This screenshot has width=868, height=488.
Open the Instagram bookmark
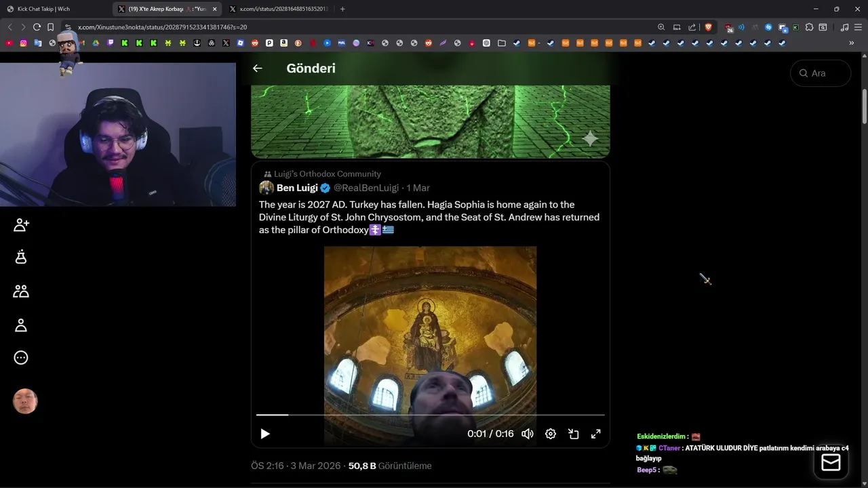23,43
